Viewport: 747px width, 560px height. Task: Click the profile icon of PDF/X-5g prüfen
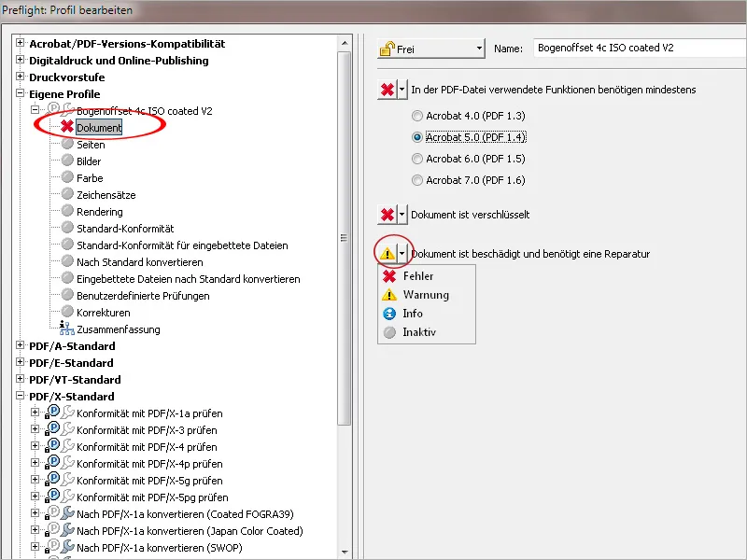pyautogui.click(x=53, y=478)
